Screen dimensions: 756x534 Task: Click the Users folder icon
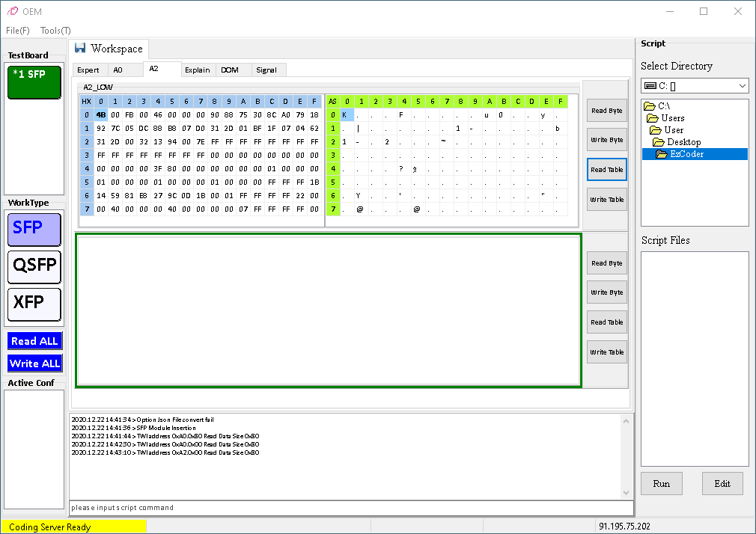pos(653,118)
